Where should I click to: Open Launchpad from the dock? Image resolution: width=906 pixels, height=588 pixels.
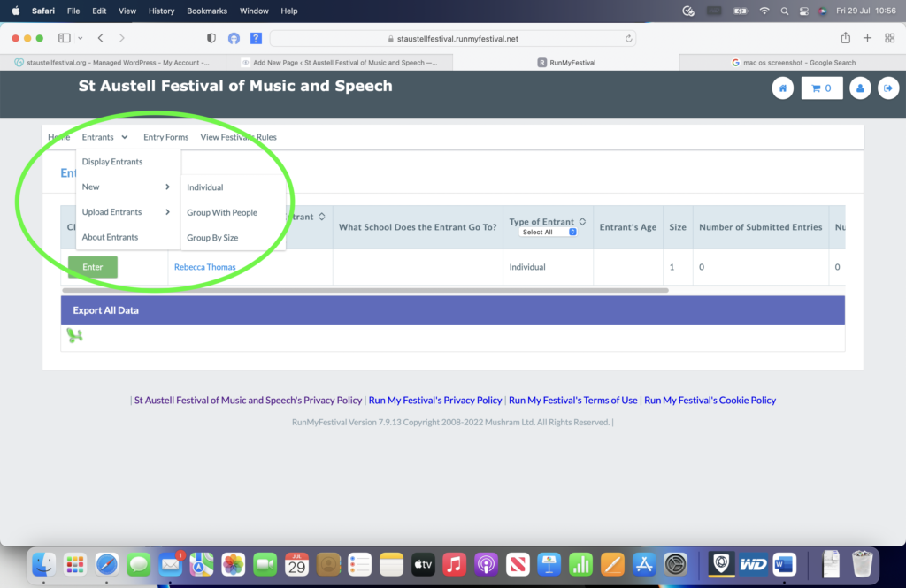click(x=75, y=564)
